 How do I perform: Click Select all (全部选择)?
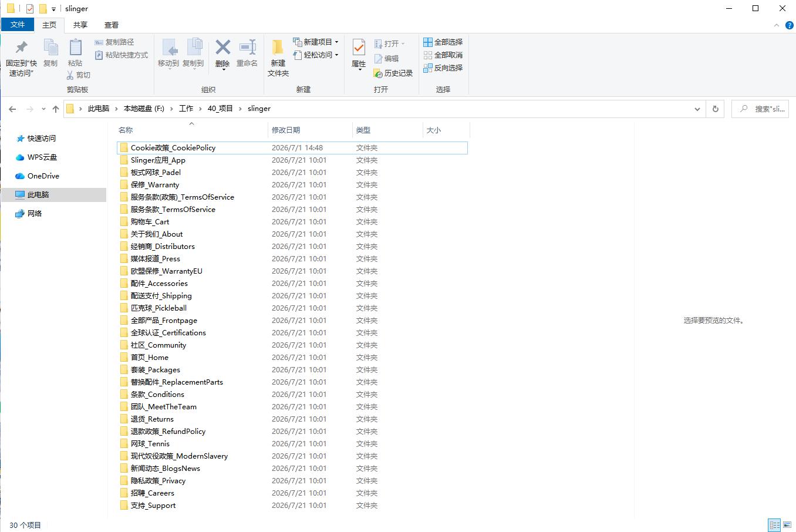(443, 42)
